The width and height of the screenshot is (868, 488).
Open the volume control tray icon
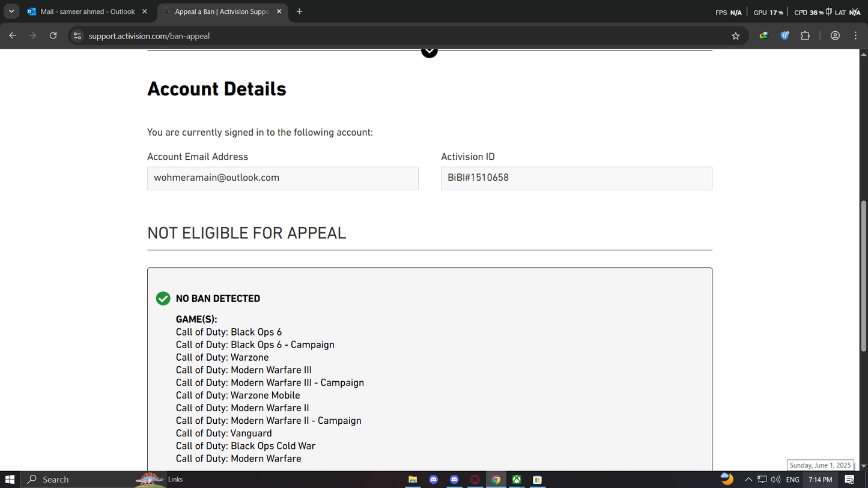click(x=775, y=480)
